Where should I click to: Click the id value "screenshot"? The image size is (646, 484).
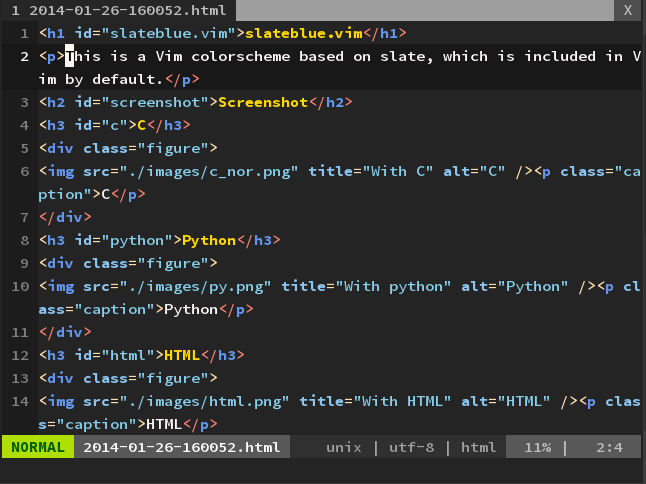click(155, 103)
